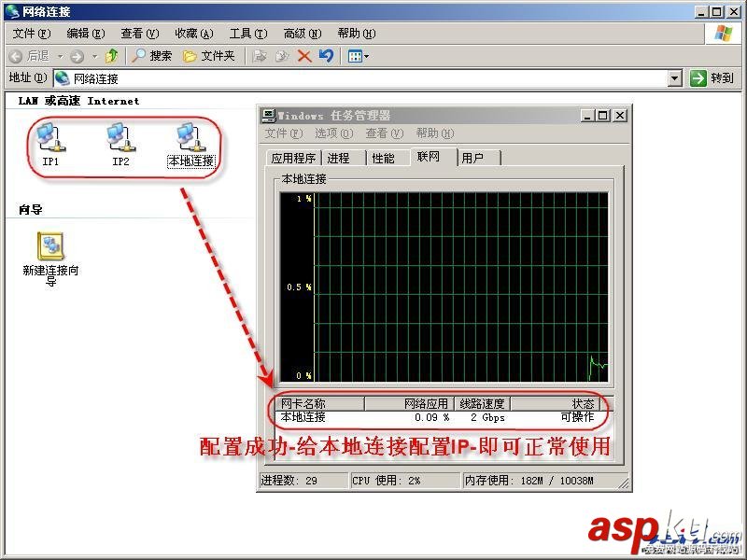Click the red X delete icon

pos(304,56)
